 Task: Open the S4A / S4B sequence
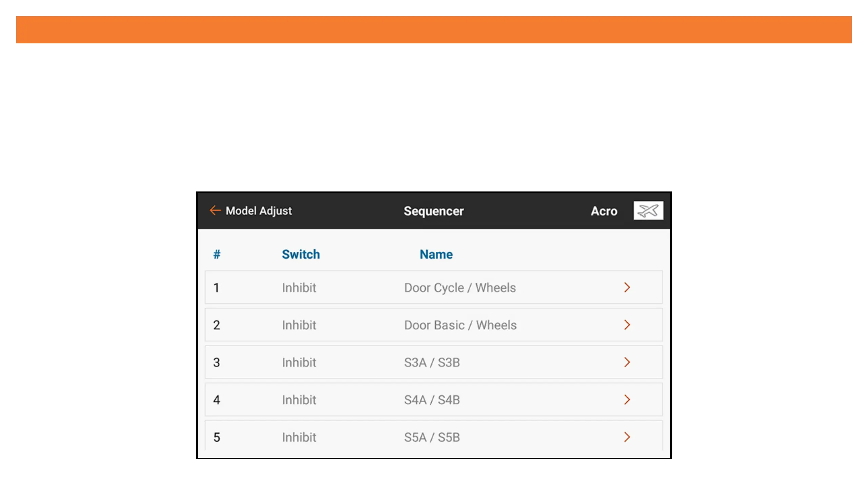coord(432,400)
